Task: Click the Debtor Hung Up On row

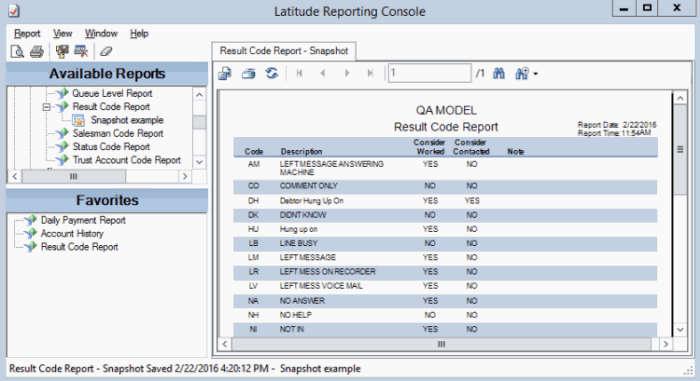Action: [445, 201]
